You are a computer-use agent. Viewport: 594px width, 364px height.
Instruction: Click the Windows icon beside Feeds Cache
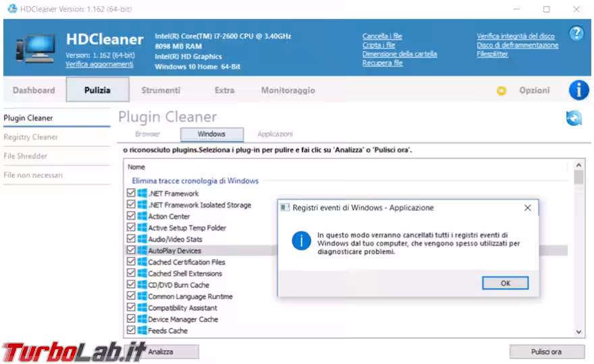(142, 330)
